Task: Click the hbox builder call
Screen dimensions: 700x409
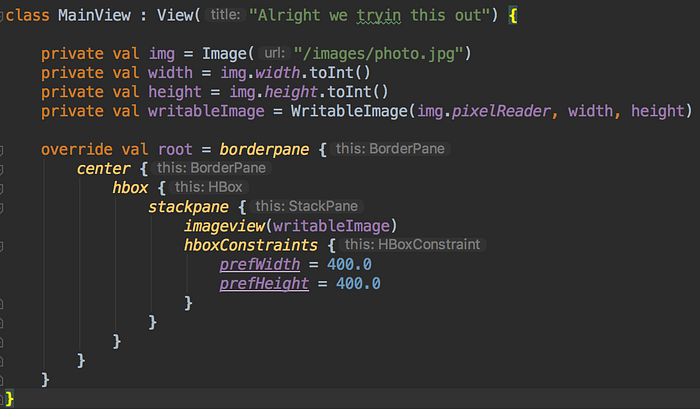Action: (130, 188)
